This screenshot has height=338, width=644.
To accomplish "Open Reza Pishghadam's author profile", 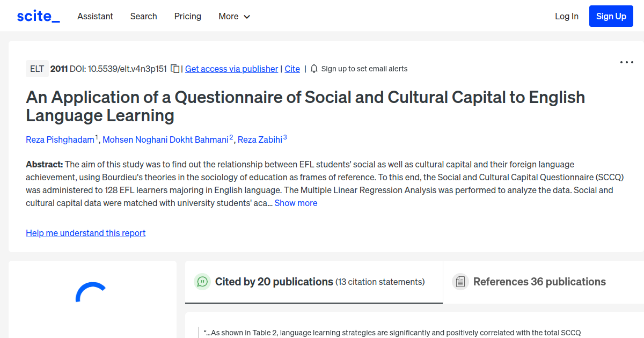I will coord(60,139).
